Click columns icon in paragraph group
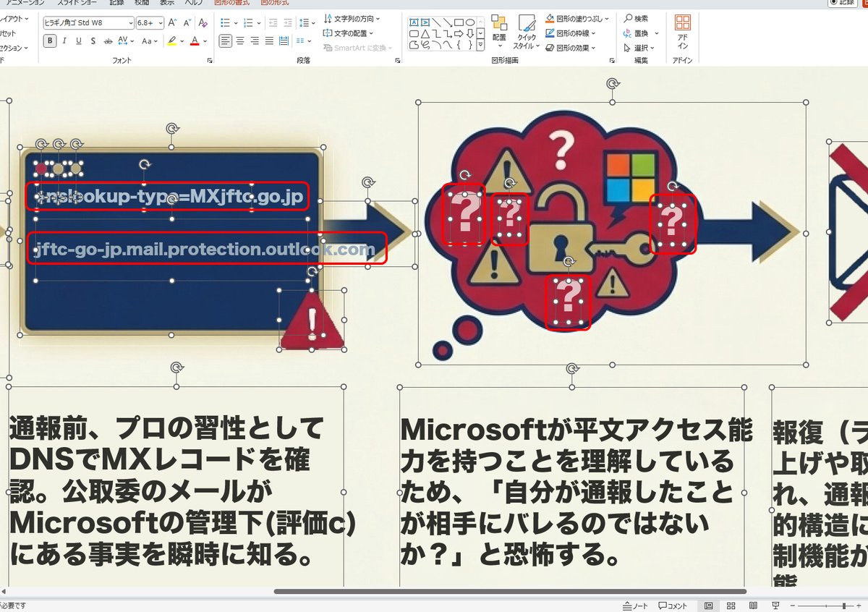This screenshot has width=868, height=612. (302, 41)
